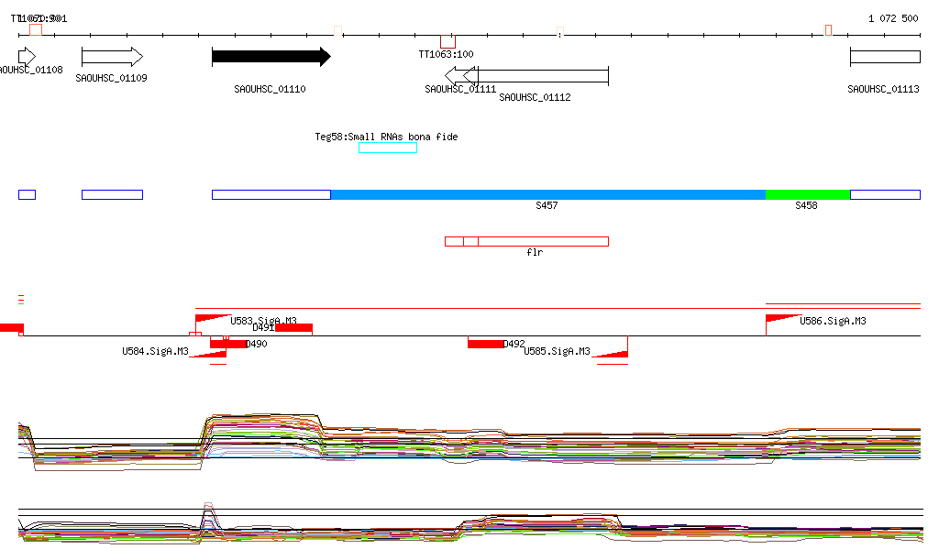Screen dimensions: 939x560
Task: Click the red D490 terminator block
Action: pos(228,344)
